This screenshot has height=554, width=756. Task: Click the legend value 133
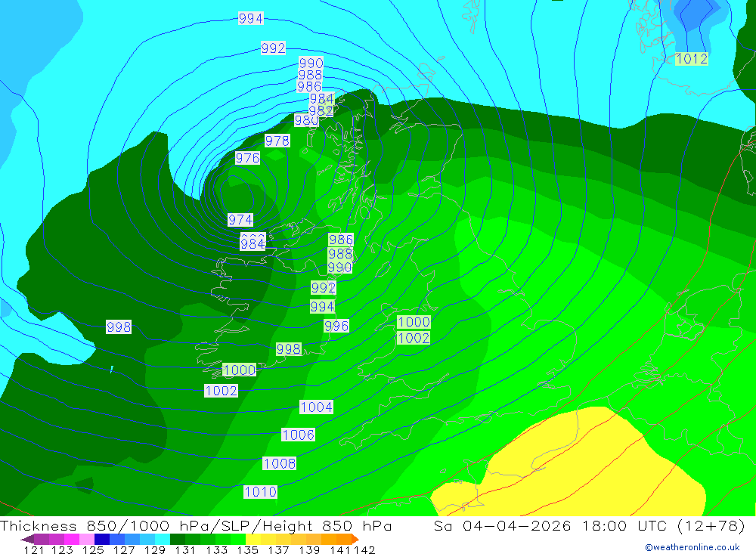(216, 549)
